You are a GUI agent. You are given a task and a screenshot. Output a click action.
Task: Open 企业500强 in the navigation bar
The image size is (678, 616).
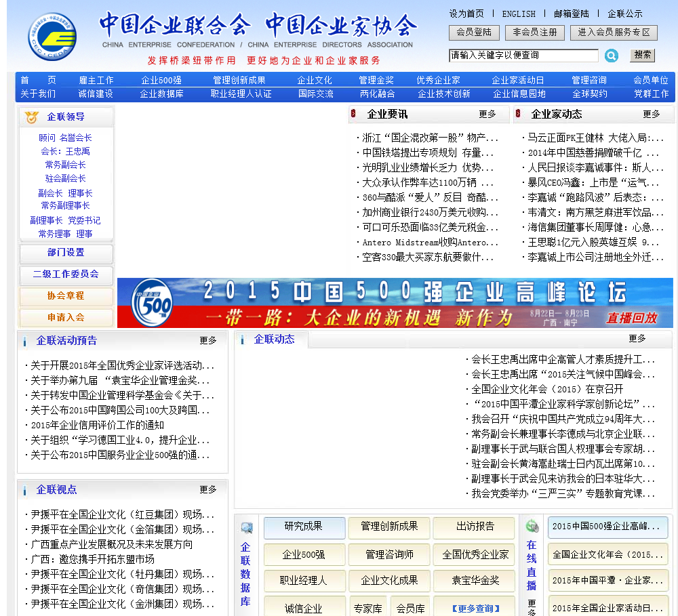tap(161, 80)
